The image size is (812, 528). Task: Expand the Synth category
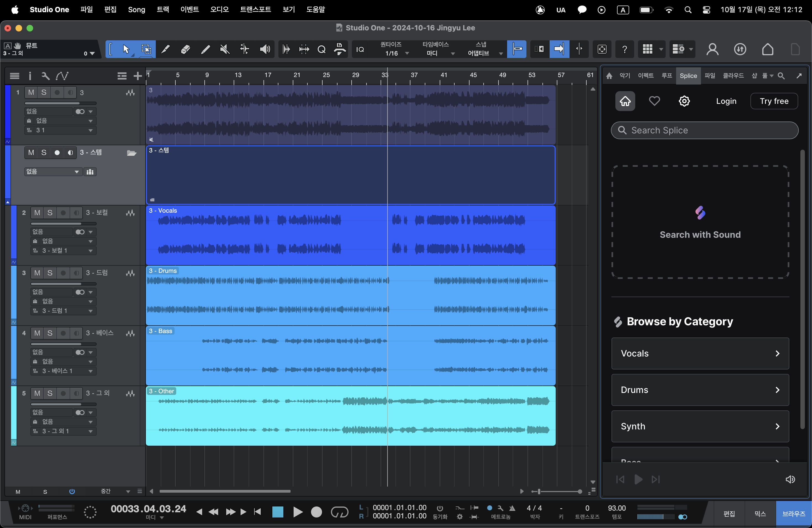coord(700,426)
